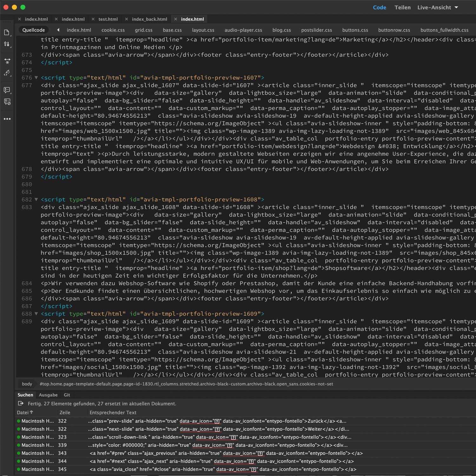Viewport: 476px width, 476px height.
Task: Open related file cookie.css
Action: click(x=113, y=30)
